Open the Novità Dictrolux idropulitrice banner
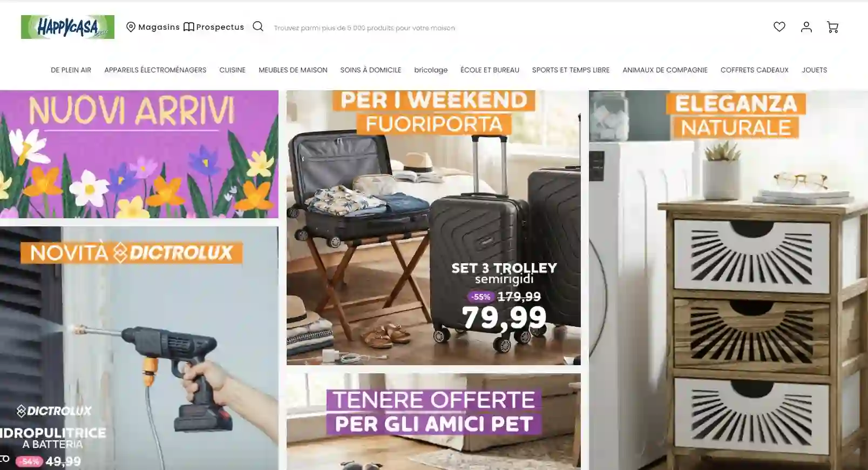 coord(139,348)
